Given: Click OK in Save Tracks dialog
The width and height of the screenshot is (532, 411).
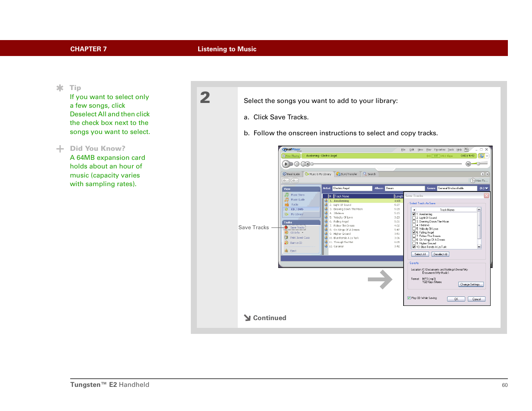Looking at the screenshot, I should pyautogui.click(x=456, y=299).
